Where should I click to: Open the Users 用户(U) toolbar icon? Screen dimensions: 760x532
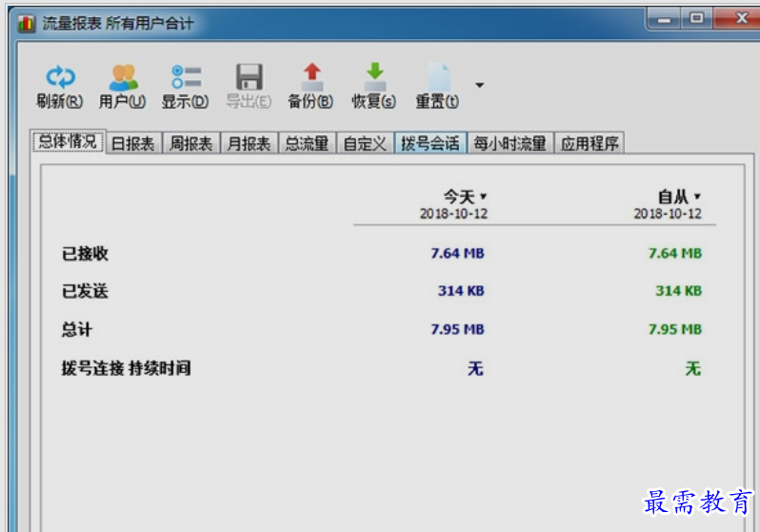click(x=123, y=77)
